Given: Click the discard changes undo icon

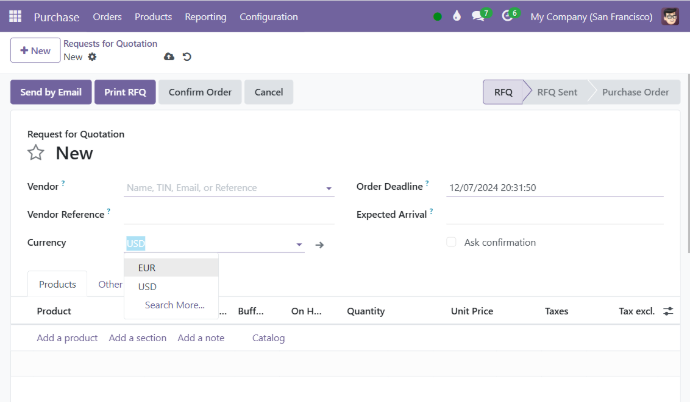Looking at the screenshot, I should (187, 57).
